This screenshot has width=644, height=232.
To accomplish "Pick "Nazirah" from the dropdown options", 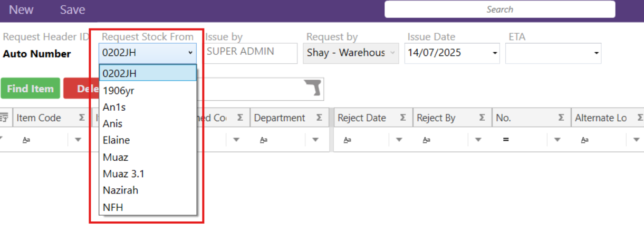I will pyautogui.click(x=120, y=190).
